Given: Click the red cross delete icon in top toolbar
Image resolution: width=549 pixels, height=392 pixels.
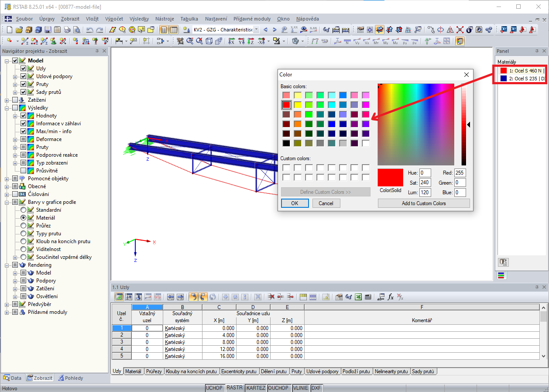Looking at the screenshot, I should click(x=460, y=30).
